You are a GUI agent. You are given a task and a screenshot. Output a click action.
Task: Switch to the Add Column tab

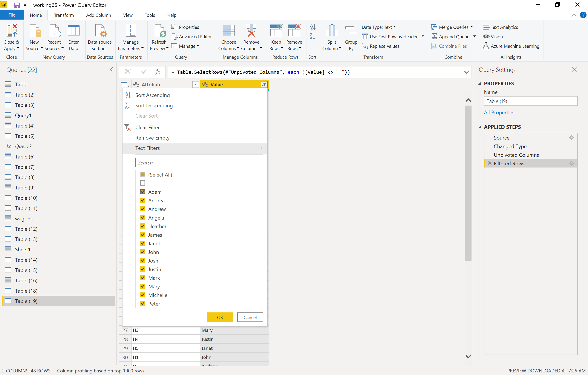(x=98, y=15)
